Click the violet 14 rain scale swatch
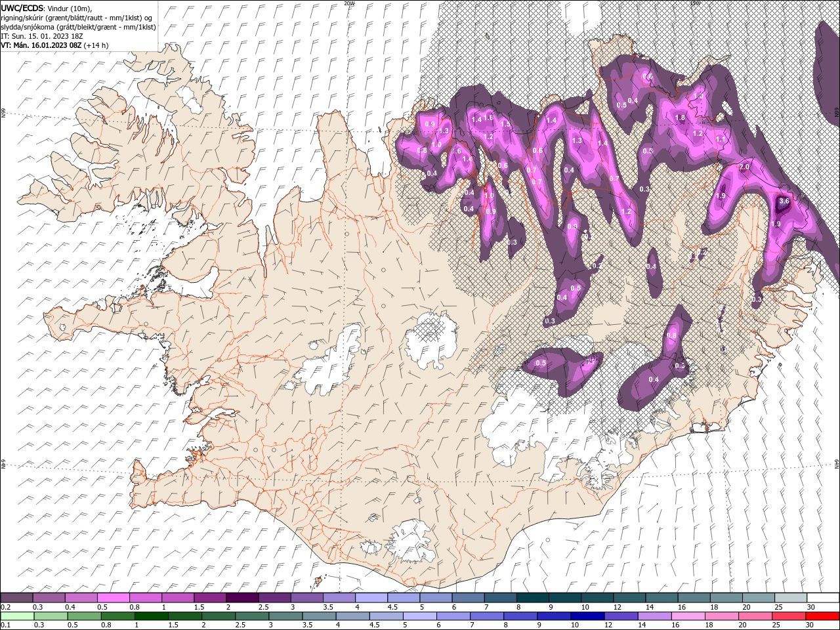840x630 pixels. coord(654,616)
